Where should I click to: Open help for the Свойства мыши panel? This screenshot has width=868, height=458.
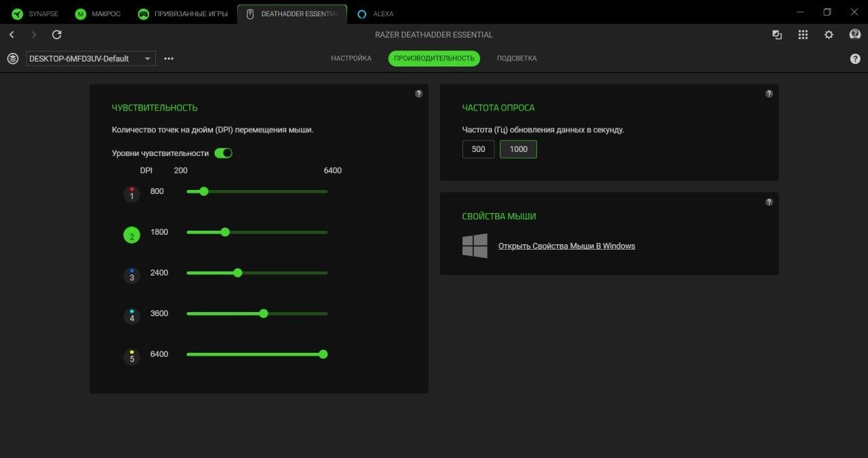coord(769,202)
